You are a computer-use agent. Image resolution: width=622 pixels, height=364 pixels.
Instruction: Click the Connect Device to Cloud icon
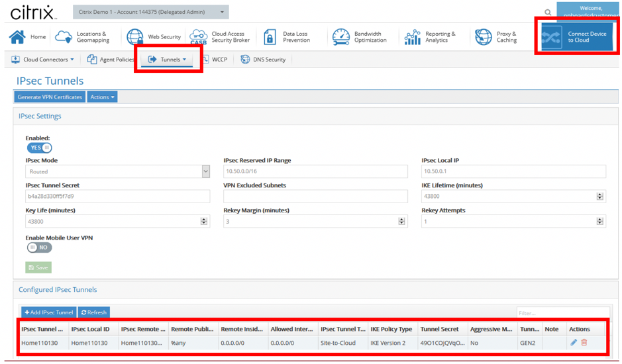tap(551, 37)
